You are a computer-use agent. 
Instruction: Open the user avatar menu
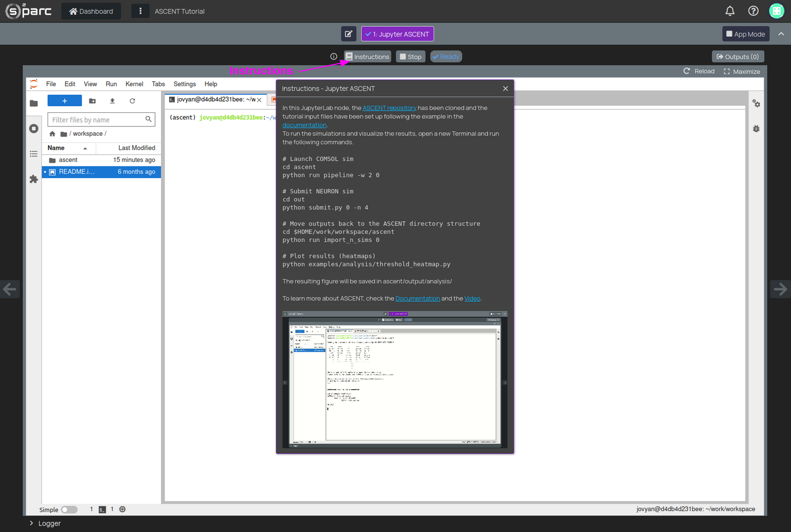(x=776, y=11)
